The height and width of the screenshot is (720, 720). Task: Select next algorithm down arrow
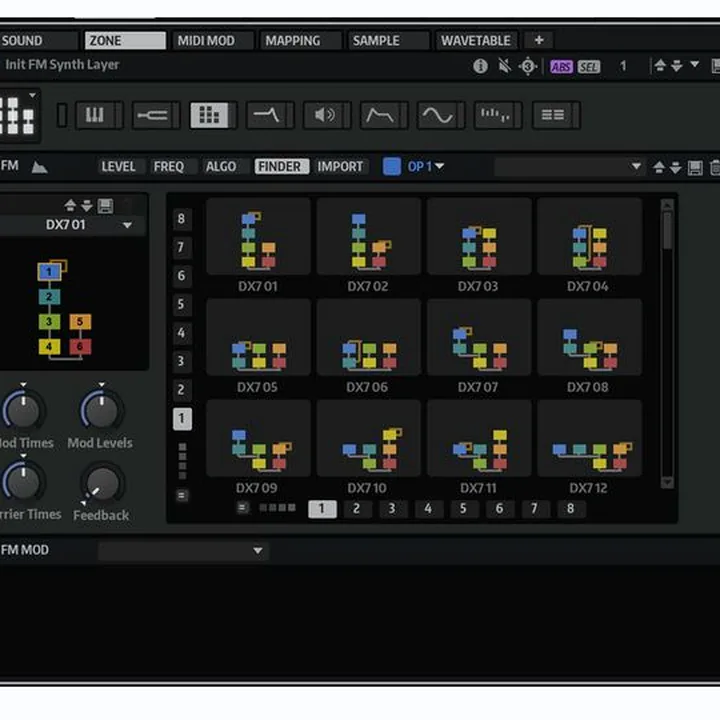86,205
